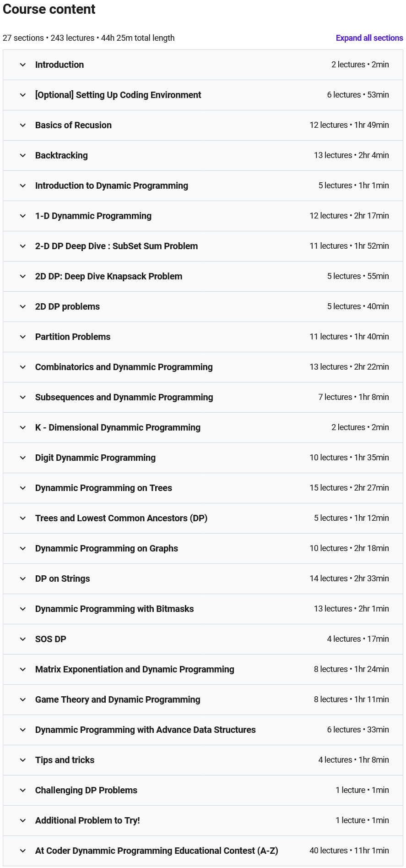The width and height of the screenshot is (406, 868).
Task: Select Introduction to Dynamic Programming title
Action: point(112,186)
